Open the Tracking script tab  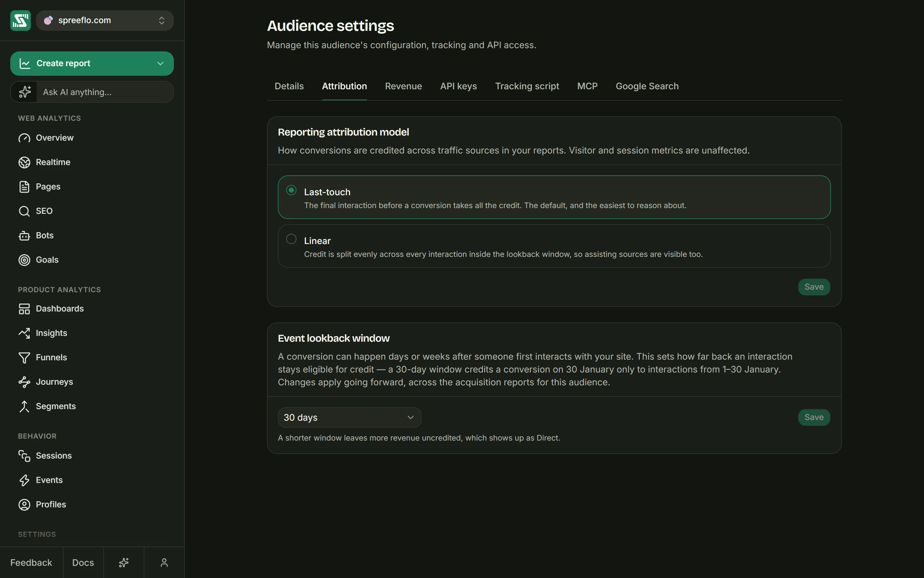[x=527, y=86]
